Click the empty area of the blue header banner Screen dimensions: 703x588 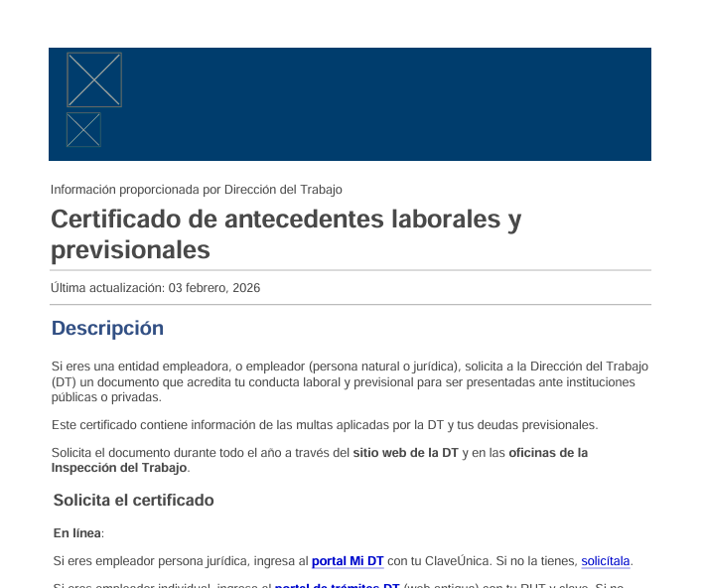pos(397,104)
